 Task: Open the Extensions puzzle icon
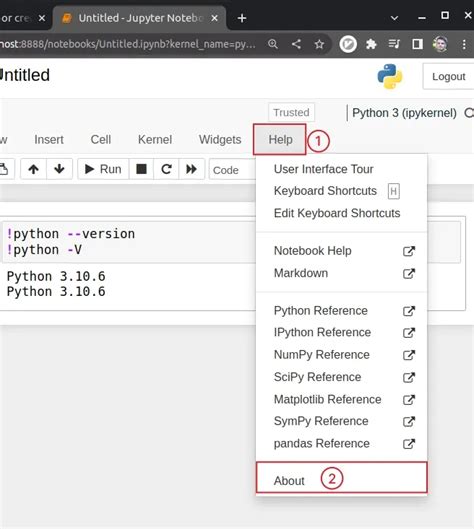[371, 44]
